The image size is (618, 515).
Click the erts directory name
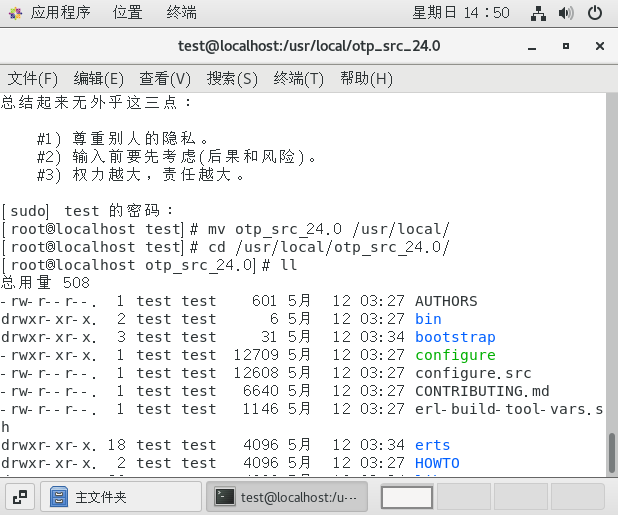pos(432,445)
